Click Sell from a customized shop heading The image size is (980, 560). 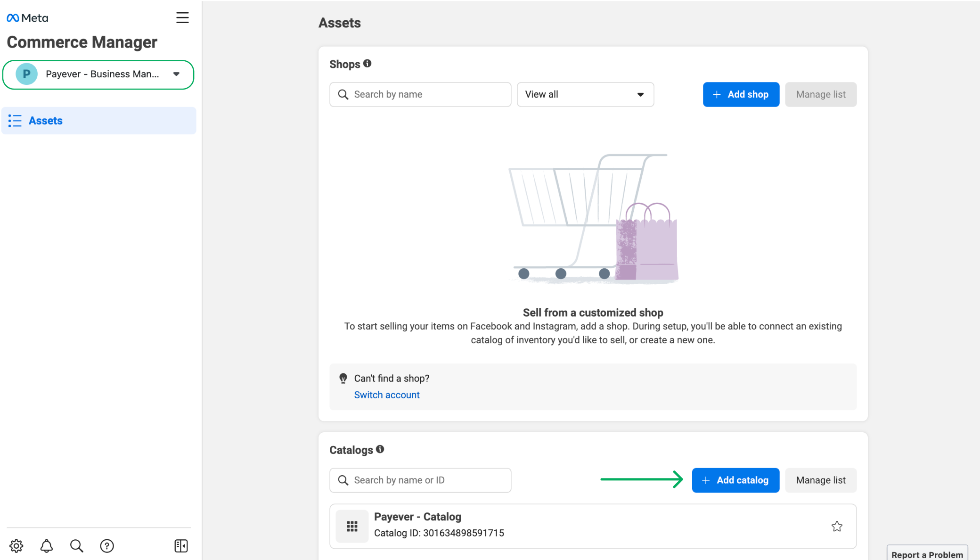tap(593, 313)
